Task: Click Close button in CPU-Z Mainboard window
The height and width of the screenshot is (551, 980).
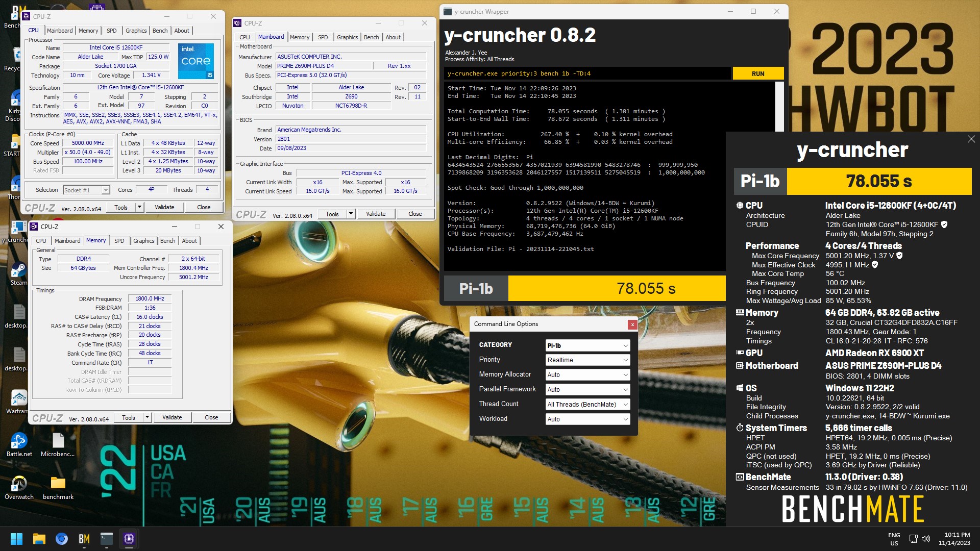Action: pyautogui.click(x=415, y=214)
